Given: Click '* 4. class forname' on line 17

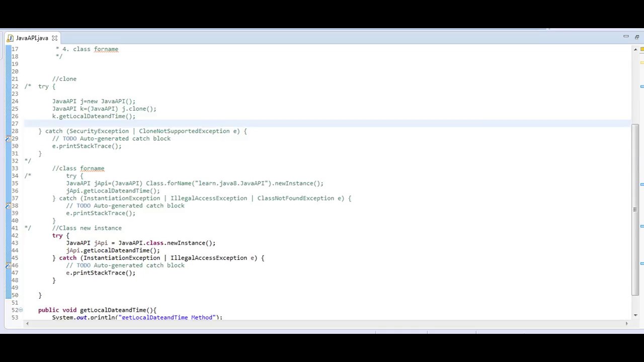Looking at the screenshot, I should click(x=87, y=49).
